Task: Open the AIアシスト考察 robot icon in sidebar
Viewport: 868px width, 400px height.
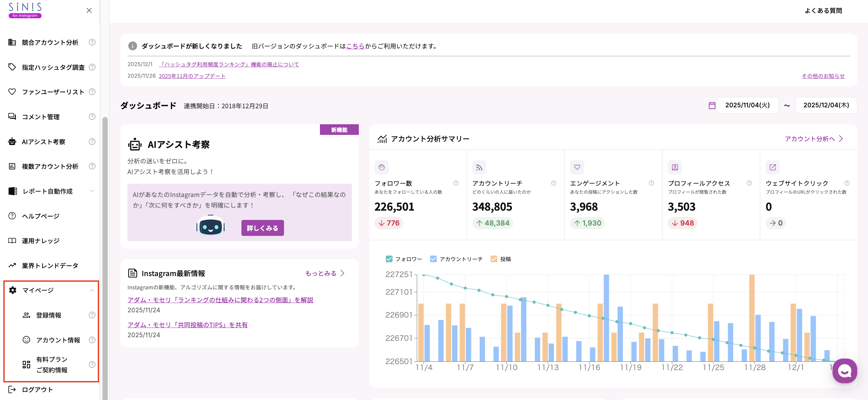Action: pyautogui.click(x=12, y=142)
